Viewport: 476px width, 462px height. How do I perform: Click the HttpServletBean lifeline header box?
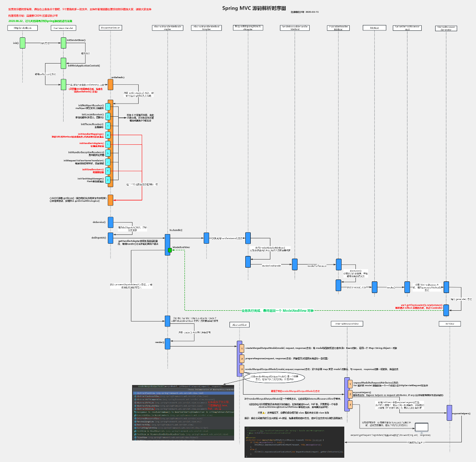[x=22, y=28]
